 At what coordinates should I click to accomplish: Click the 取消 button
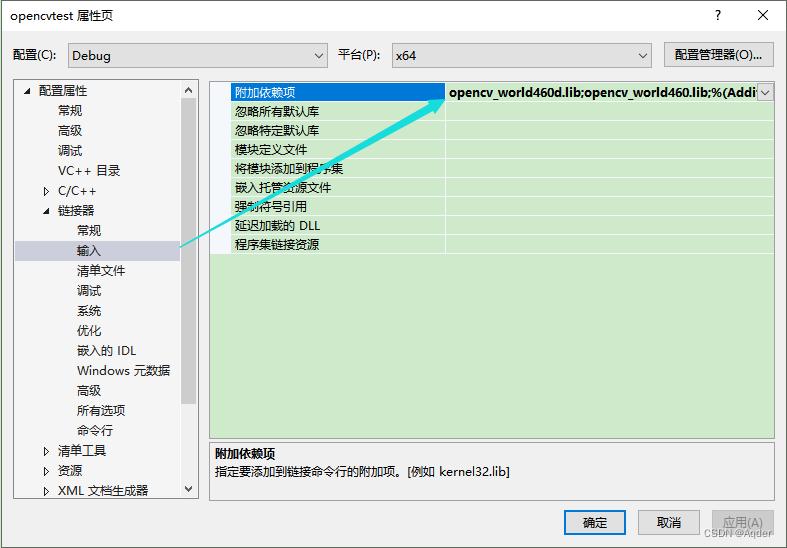click(x=669, y=522)
